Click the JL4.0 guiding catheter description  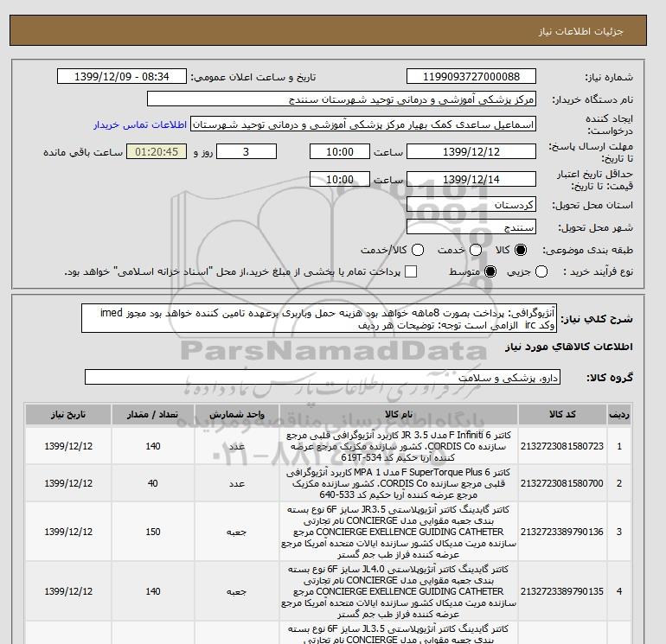tap(399, 591)
